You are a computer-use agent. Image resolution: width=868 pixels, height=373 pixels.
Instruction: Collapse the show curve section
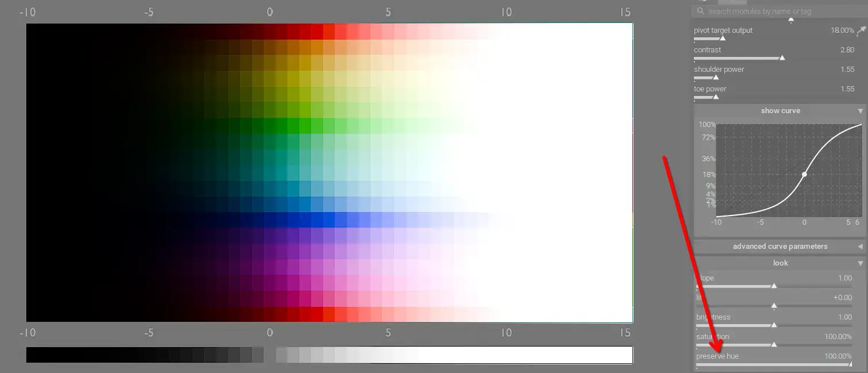pos(860,110)
